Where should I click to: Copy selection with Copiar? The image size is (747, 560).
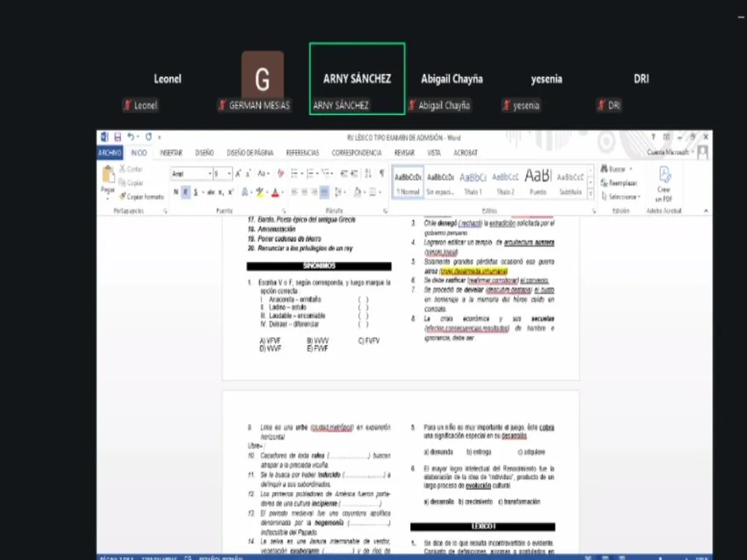tap(132, 183)
